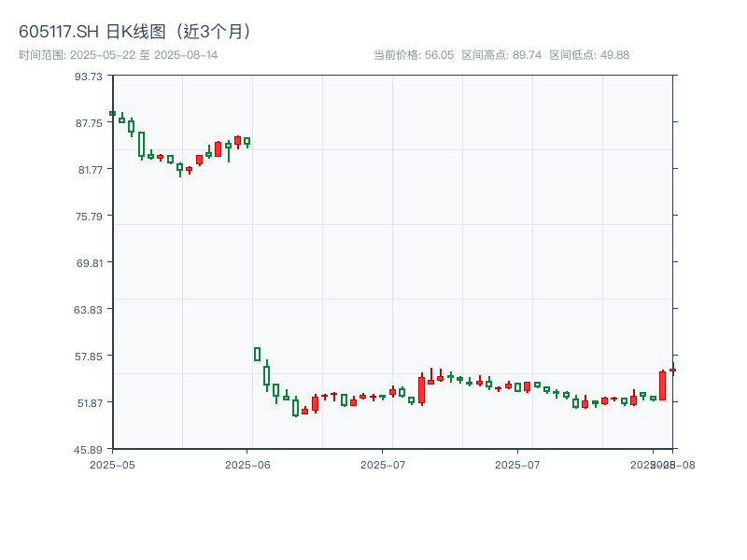Click the 2025-06 x-axis date label
Image resolution: width=747 pixels, height=560 pixels.
pos(247,464)
